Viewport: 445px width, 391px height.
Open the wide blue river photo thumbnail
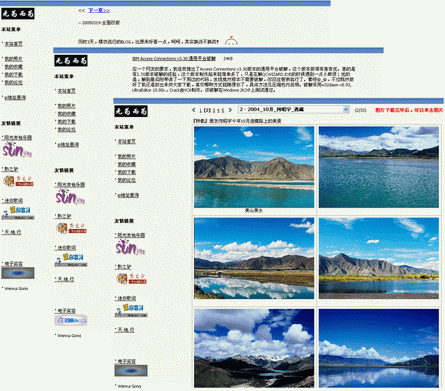379,167
